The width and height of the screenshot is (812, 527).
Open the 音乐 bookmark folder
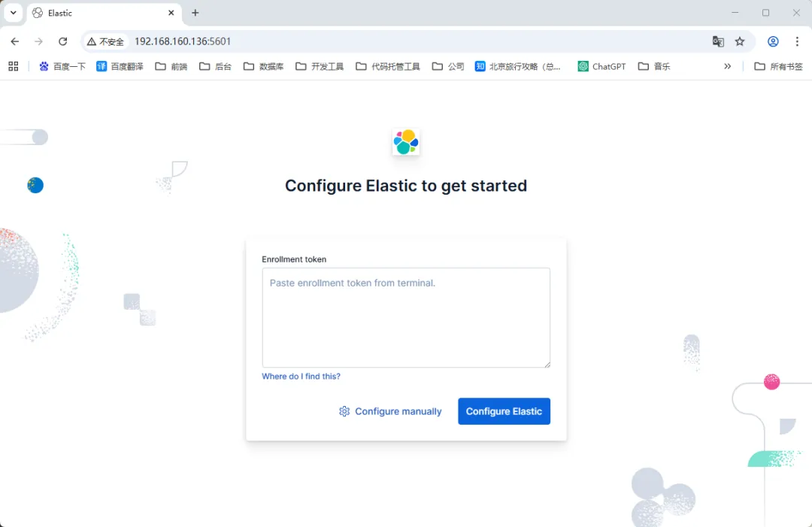[x=654, y=66]
